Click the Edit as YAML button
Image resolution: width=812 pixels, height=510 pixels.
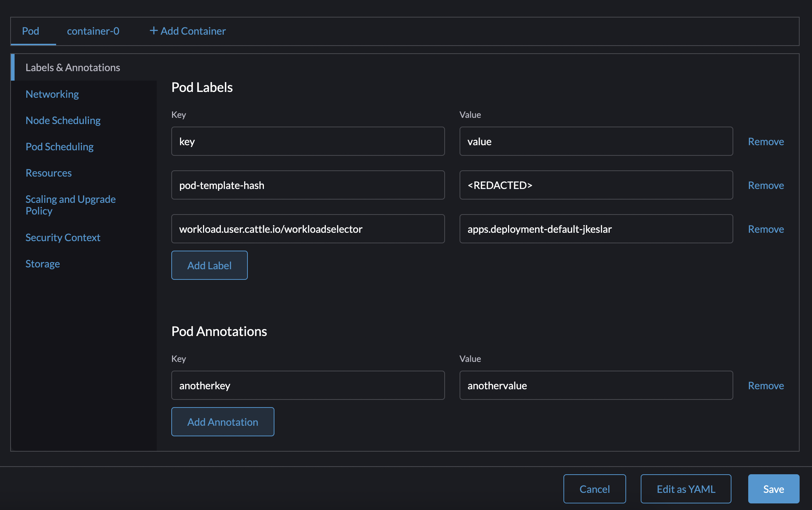coord(686,489)
